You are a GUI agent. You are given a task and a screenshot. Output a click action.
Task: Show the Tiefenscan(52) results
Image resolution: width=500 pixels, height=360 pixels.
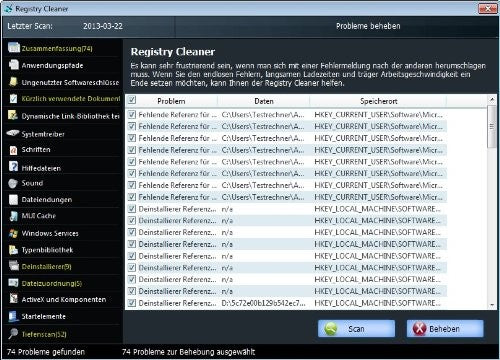[x=44, y=334]
